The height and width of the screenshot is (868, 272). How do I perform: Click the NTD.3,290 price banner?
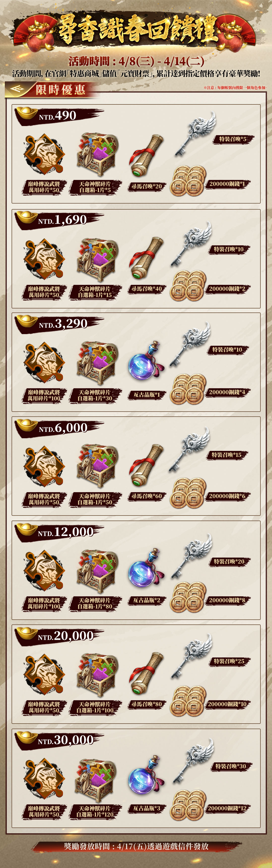click(x=59, y=324)
